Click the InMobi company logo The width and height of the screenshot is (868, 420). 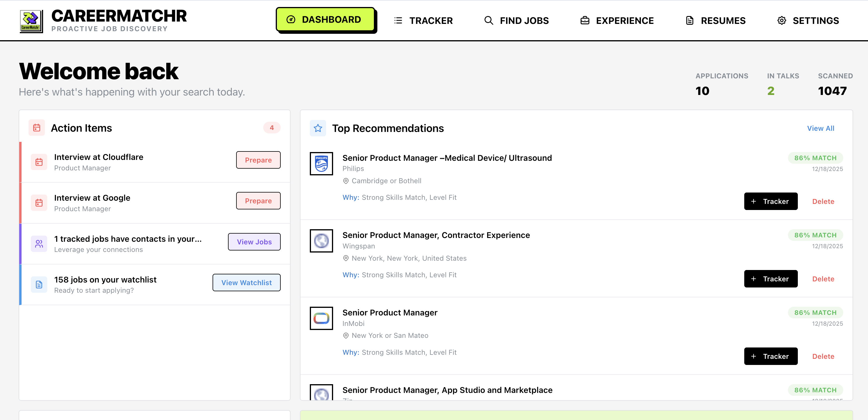click(321, 318)
